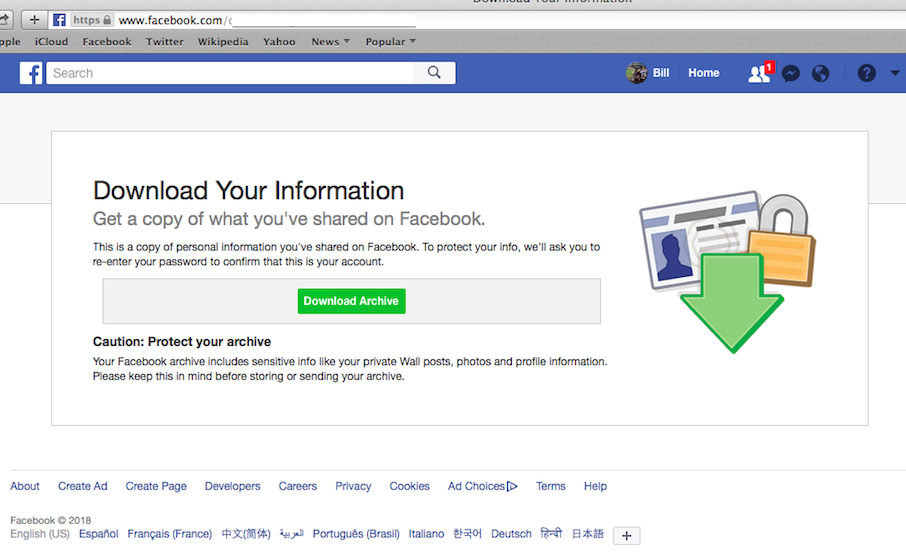
Task: Switch language to Korean 한국어
Action: click(x=467, y=534)
